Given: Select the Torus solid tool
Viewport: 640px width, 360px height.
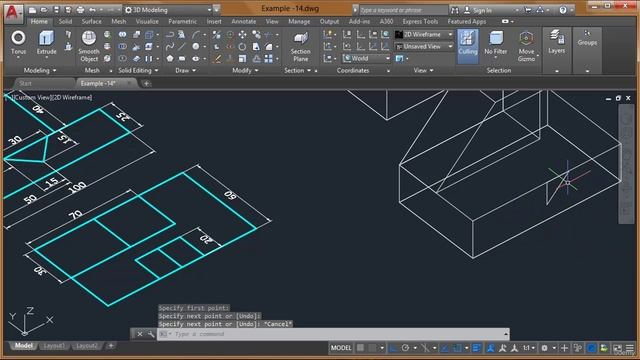Looking at the screenshot, I should pyautogui.click(x=18, y=42).
